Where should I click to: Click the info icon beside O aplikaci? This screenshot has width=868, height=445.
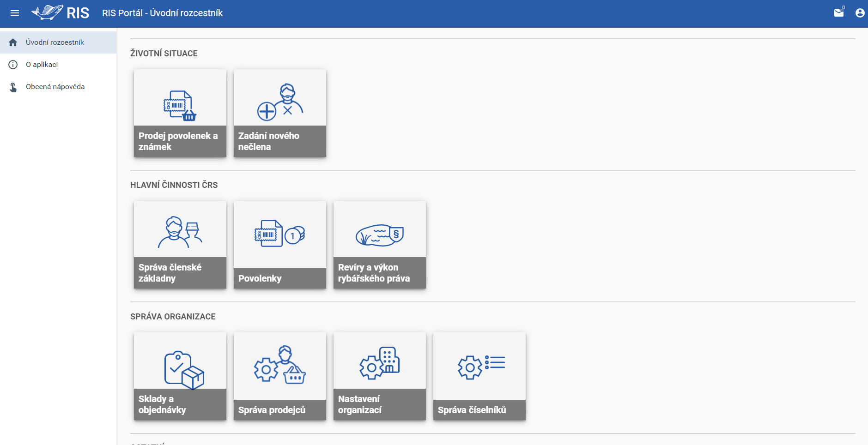[x=13, y=65]
